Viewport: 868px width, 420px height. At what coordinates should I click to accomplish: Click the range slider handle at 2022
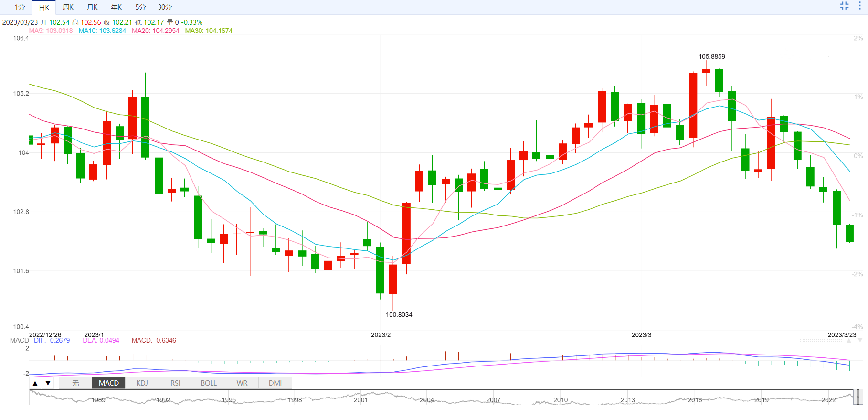858,397
